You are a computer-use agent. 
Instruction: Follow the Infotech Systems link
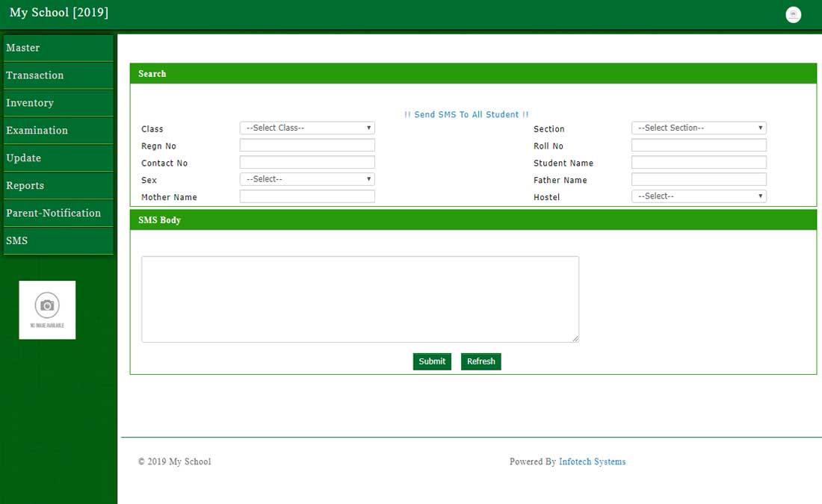(x=592, y=462)
